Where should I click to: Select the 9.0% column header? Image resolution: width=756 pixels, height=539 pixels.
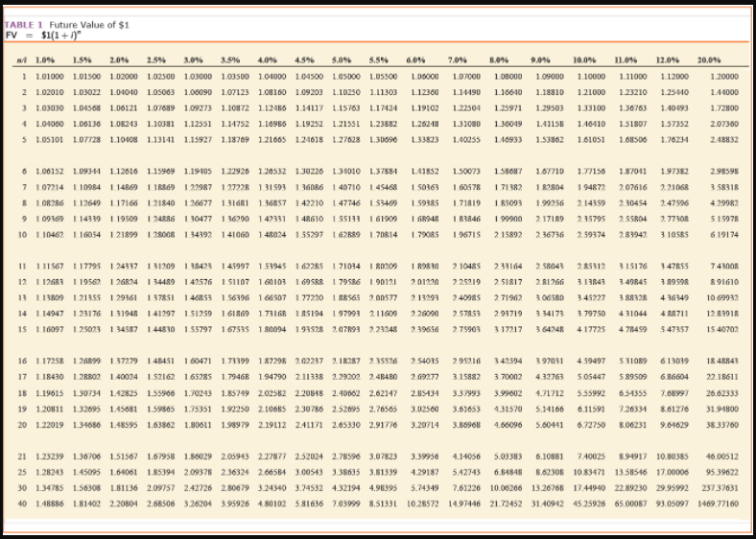point(540,60)
